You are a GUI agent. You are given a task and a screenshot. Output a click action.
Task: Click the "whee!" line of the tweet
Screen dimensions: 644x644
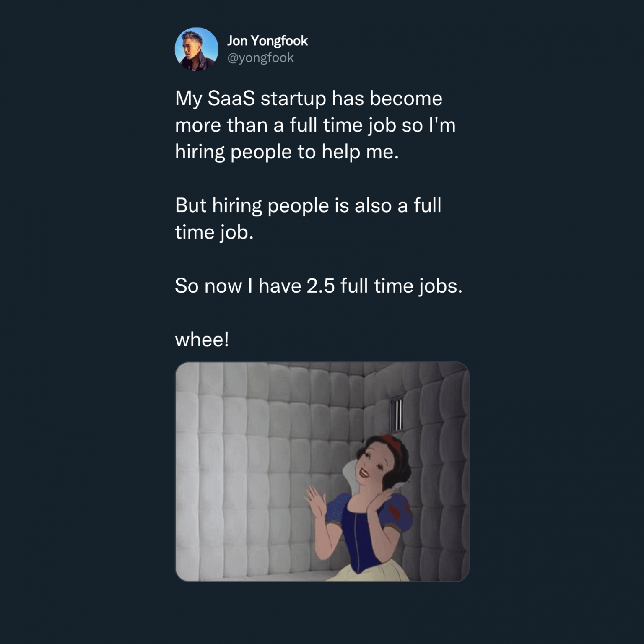202,339
